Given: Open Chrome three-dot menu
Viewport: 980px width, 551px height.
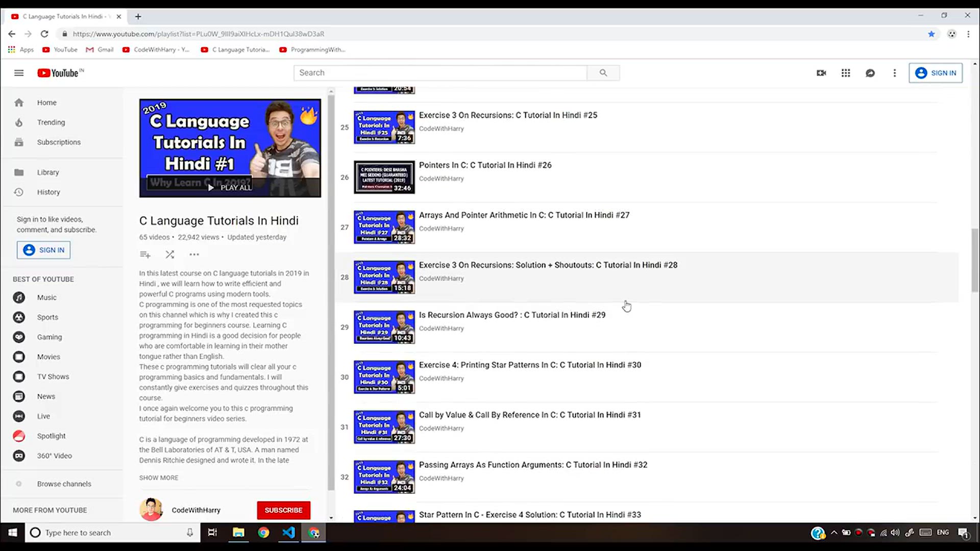Looking at the screenshot, I should pos(968,34).
